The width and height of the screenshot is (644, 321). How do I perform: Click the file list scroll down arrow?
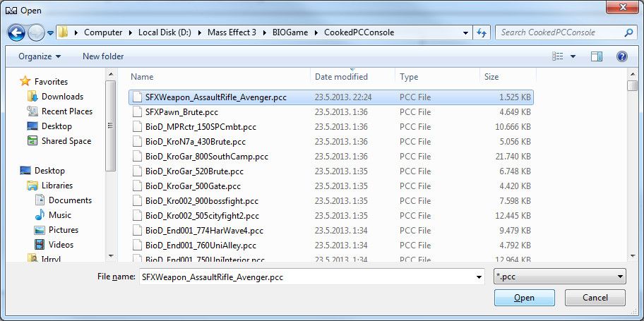pos(632,257)
